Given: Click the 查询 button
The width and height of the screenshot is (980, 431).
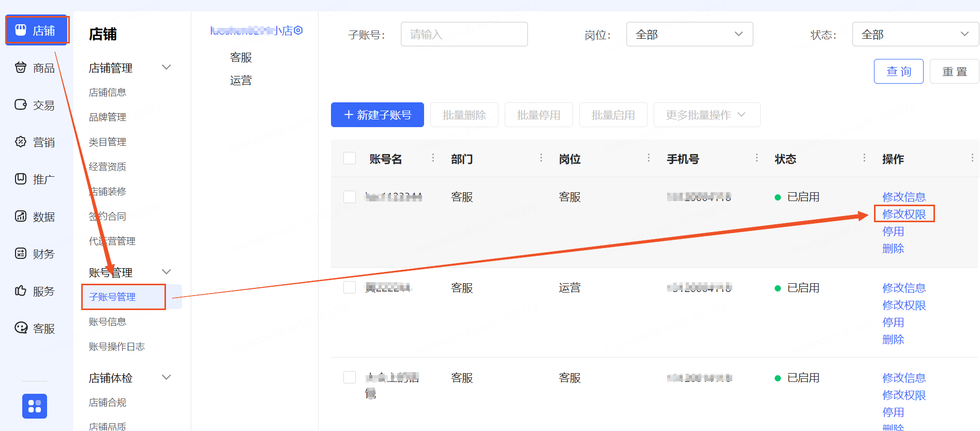Looking at the screenshot, I should click(899, 71).
